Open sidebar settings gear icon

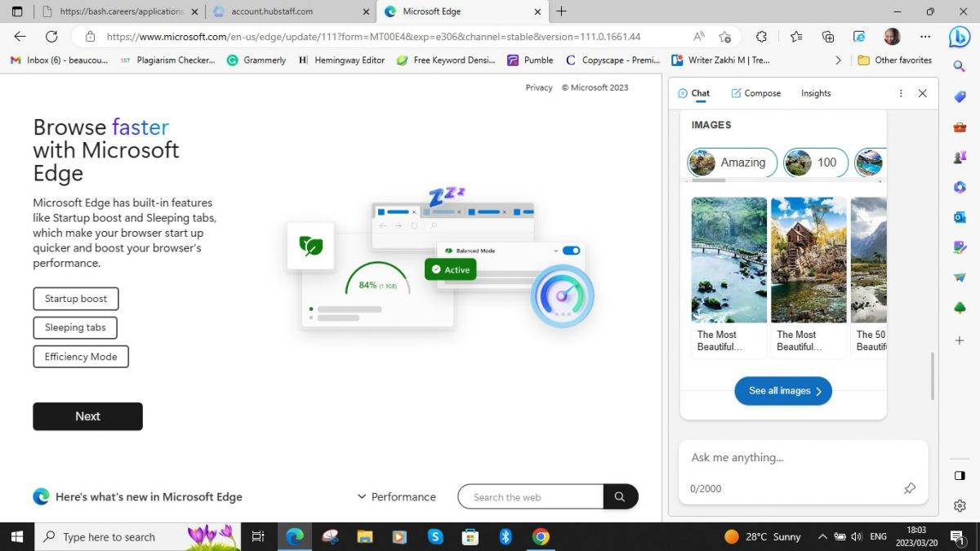coord(960,506)
